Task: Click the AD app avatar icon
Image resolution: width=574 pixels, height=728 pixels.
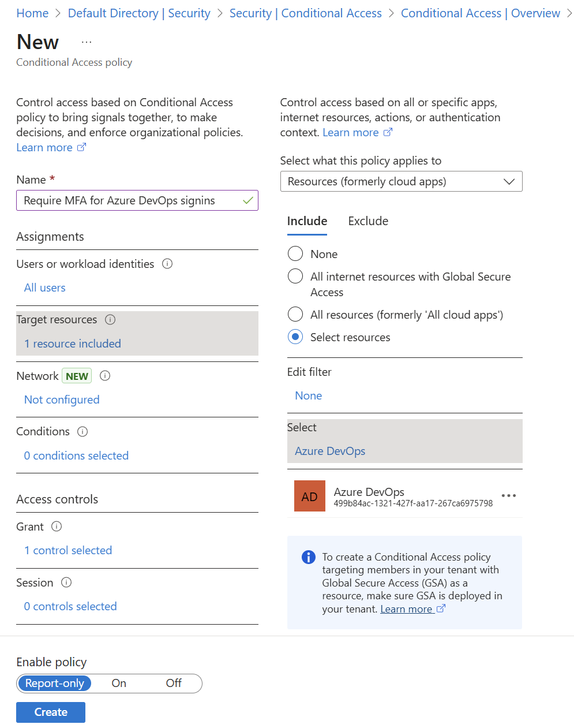Action: 310,496
